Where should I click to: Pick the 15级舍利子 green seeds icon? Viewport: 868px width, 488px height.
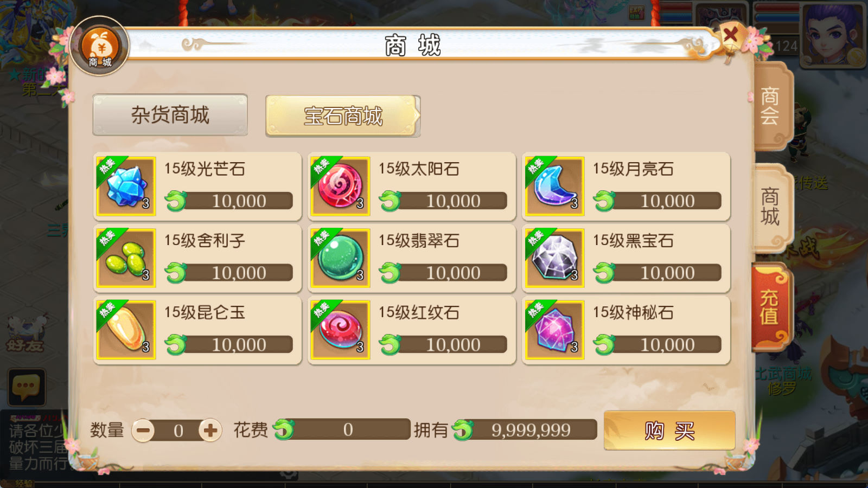pos(126,258)
